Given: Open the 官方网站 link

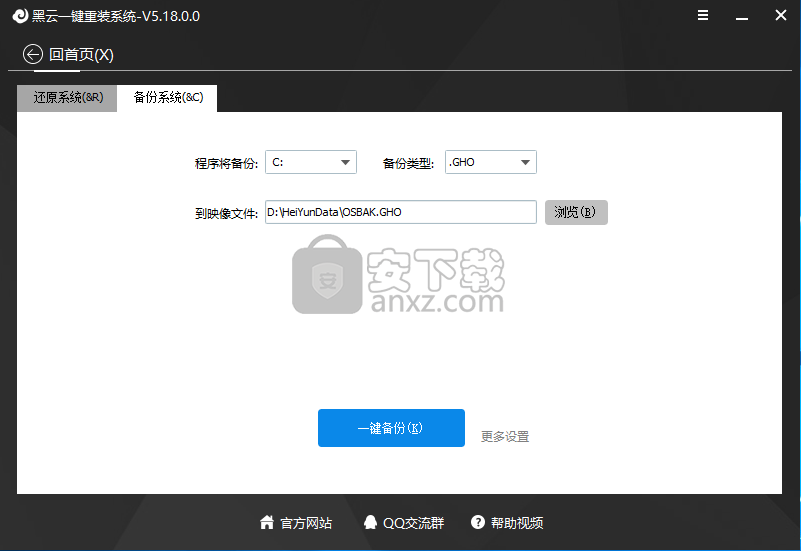Looking at the screenshot, I should [x=306, y=523].
